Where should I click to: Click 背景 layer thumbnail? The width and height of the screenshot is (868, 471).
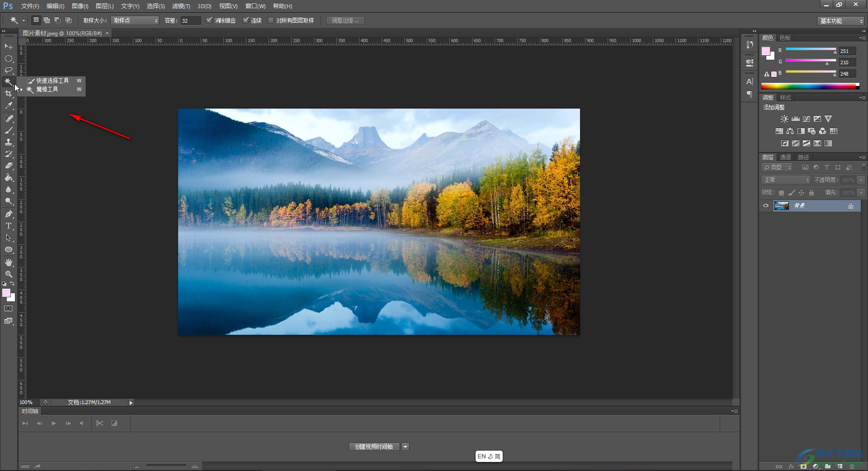click(781, 206)
